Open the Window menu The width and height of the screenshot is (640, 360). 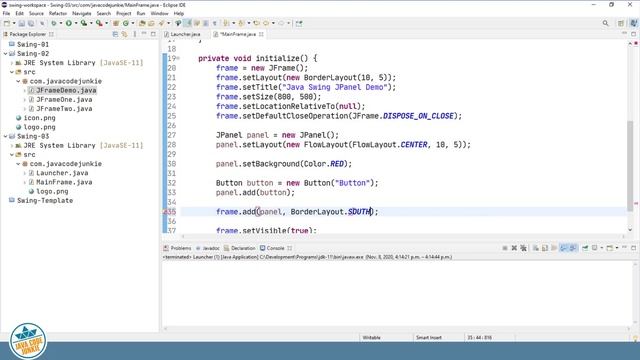[159, 13]
